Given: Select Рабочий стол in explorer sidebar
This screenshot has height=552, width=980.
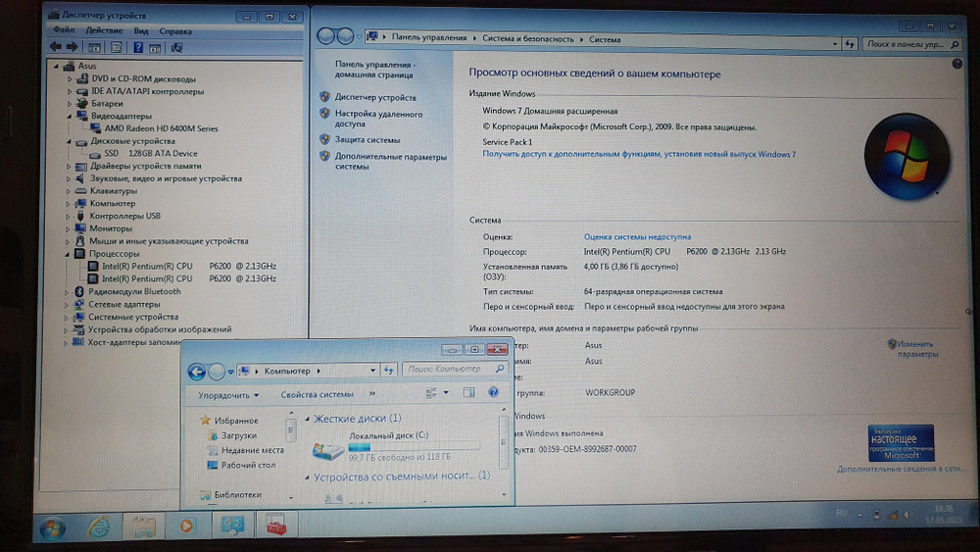Looking at the screenshot, I should [x=248, y=465].
